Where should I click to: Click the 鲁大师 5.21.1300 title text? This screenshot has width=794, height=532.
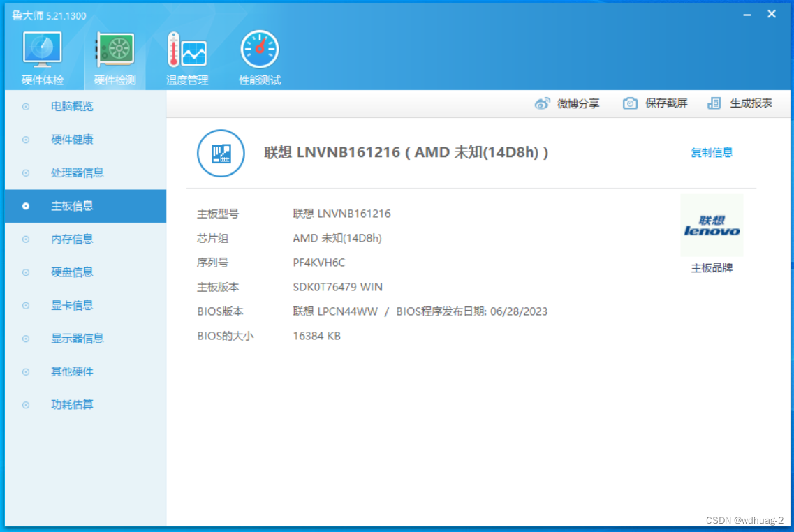(x=49, y=15)
